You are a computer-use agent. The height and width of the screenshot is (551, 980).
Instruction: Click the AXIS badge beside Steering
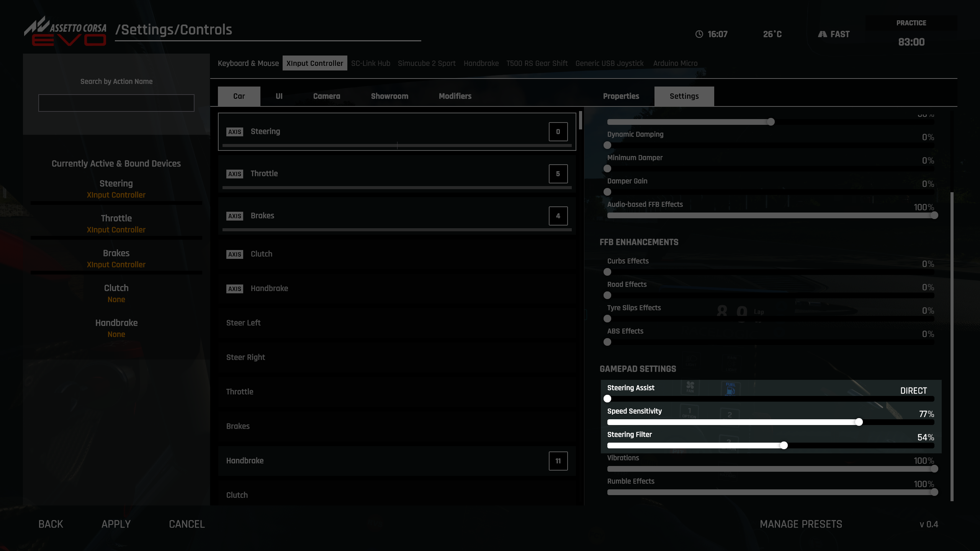point(235,131)
